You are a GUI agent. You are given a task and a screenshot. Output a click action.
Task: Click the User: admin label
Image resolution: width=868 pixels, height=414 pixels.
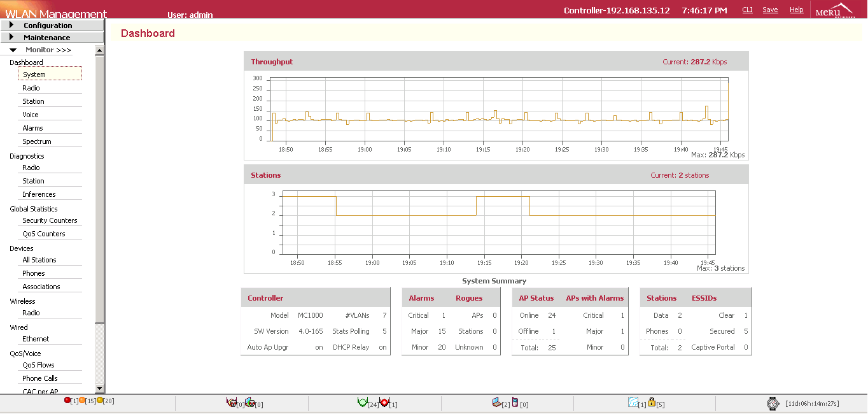[x=190, y=15]
